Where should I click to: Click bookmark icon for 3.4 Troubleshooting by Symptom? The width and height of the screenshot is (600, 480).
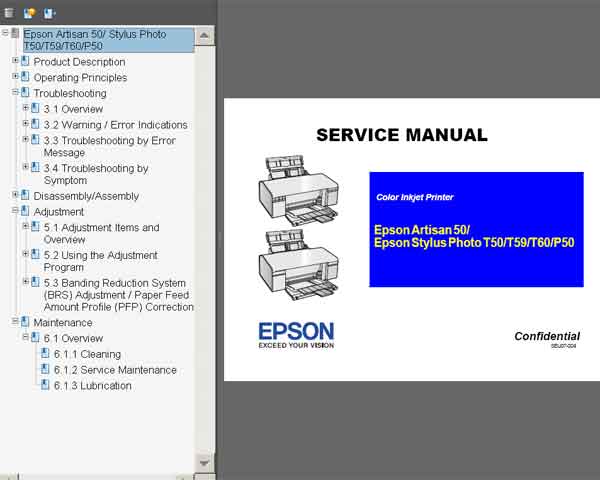tap(35, 167)
